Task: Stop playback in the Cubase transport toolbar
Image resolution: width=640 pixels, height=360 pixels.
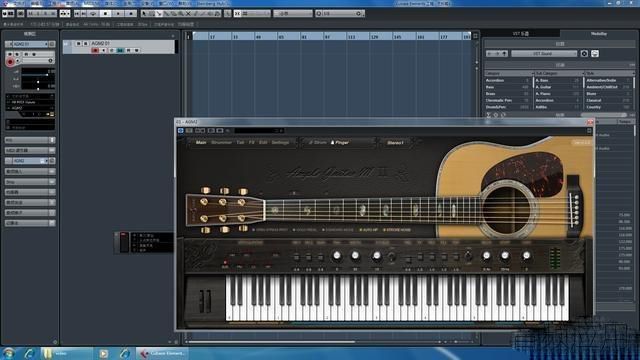Action: (x=106, y=13)
